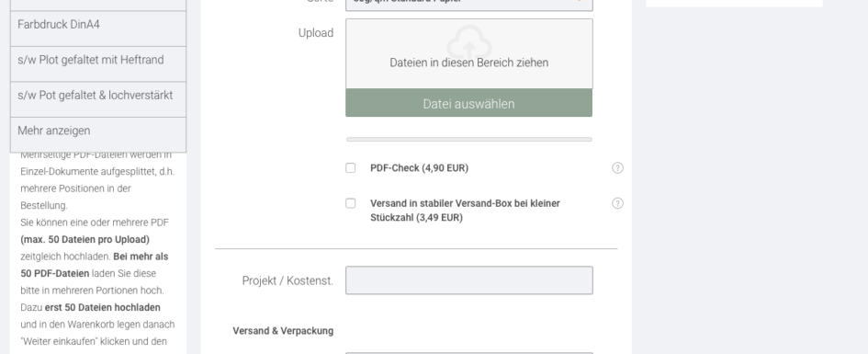
Task: Select the cut-off top sidebar menu entry
Action: [98, 5]
